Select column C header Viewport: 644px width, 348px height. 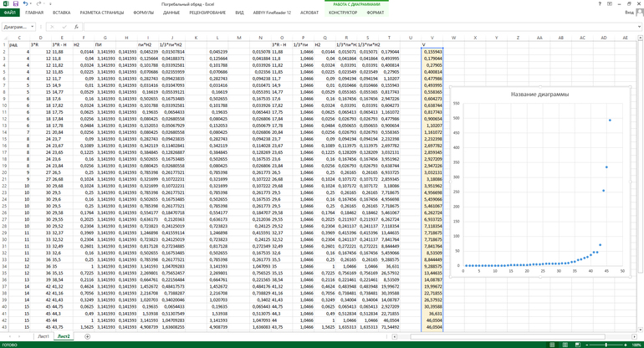[19, 38]
